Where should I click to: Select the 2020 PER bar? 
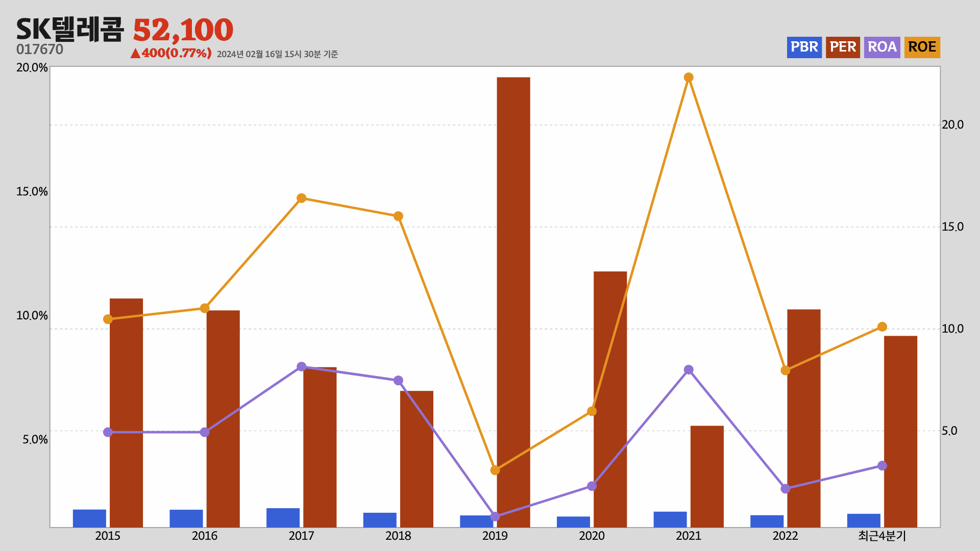pos(610,399)
